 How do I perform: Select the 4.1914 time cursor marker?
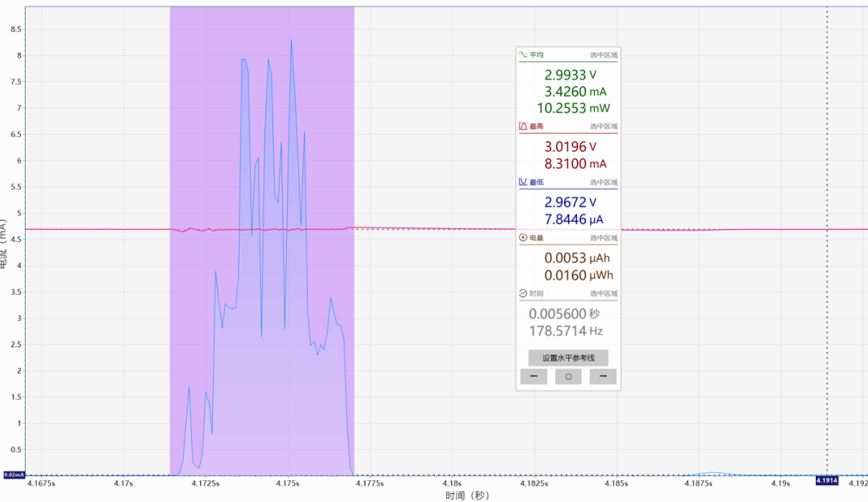(x=826, y=480)
